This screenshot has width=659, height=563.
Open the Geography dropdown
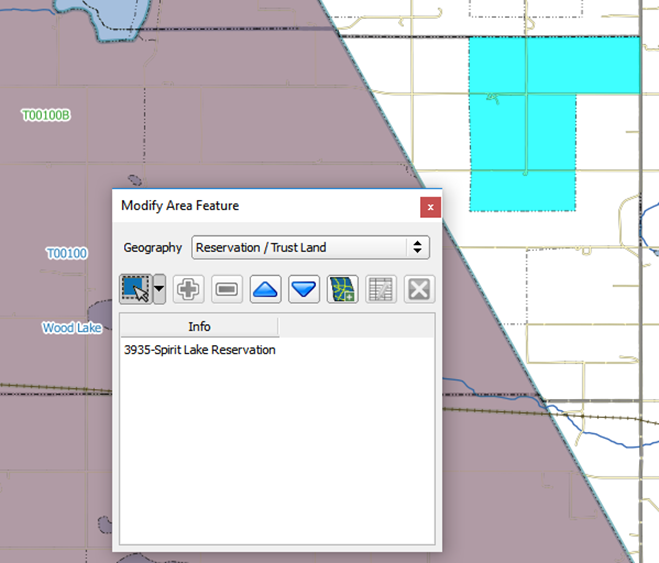coord(300,247)
